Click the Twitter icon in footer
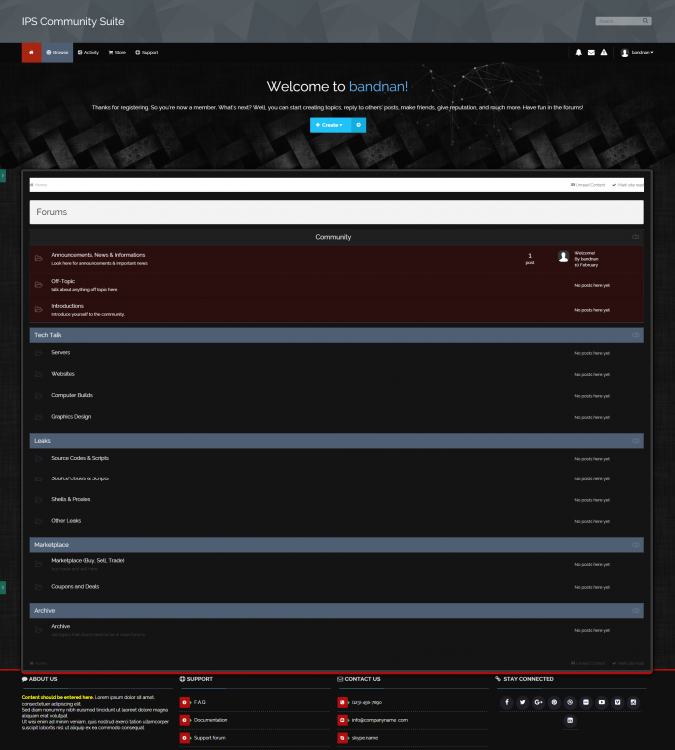The height and width of the screenshot is (750, 675). pos(522,702)
